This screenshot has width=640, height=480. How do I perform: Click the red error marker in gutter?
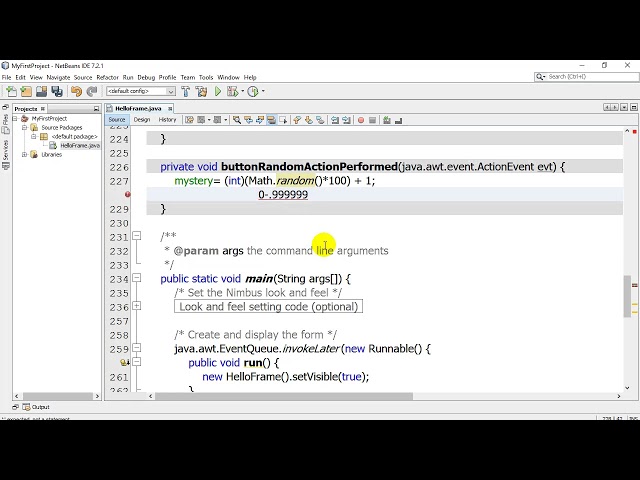click(128, 195)
